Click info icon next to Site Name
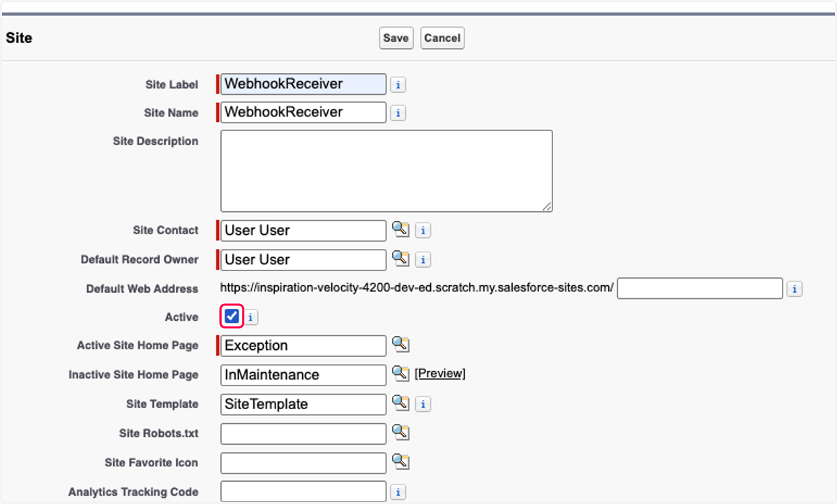 398,113
